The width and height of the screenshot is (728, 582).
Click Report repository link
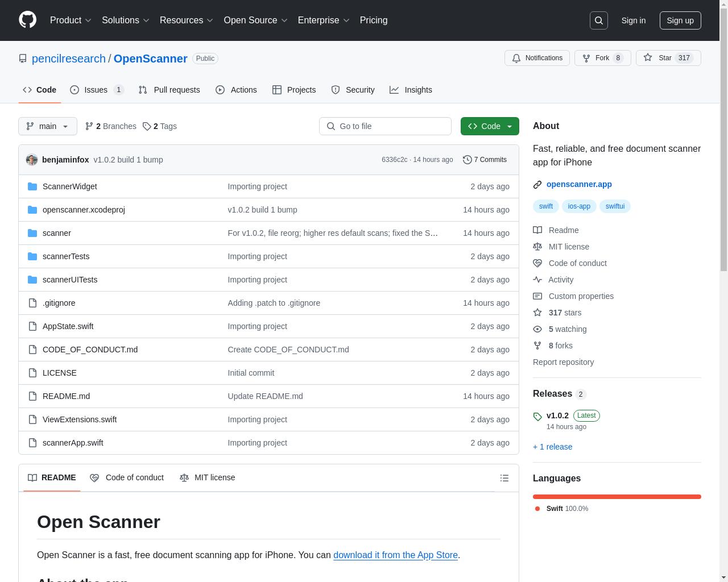[x=563, y=362]
